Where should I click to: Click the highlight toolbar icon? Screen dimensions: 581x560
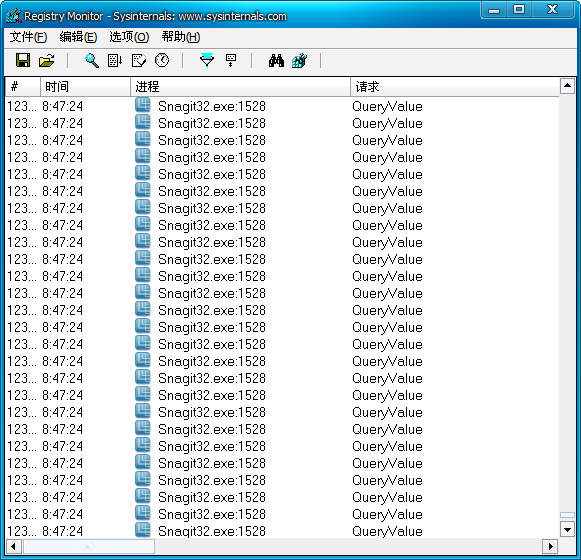coord(231,60)
